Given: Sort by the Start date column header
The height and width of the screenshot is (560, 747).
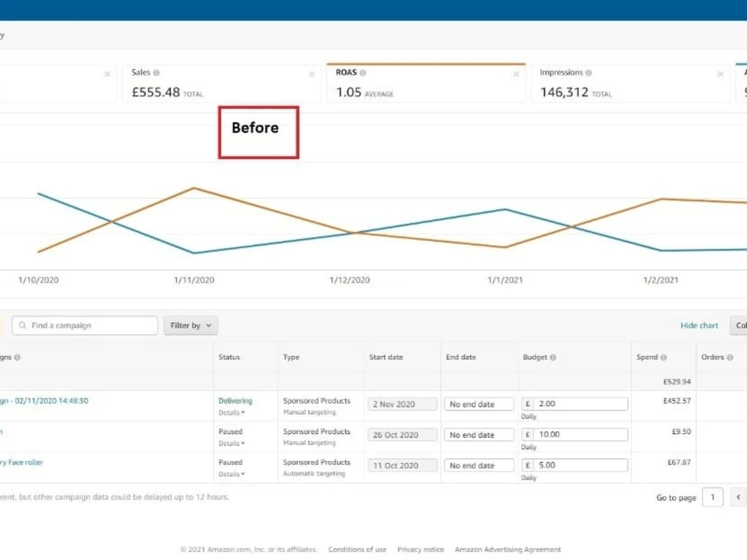Looking at the screenshot, I should coord(386,357).
